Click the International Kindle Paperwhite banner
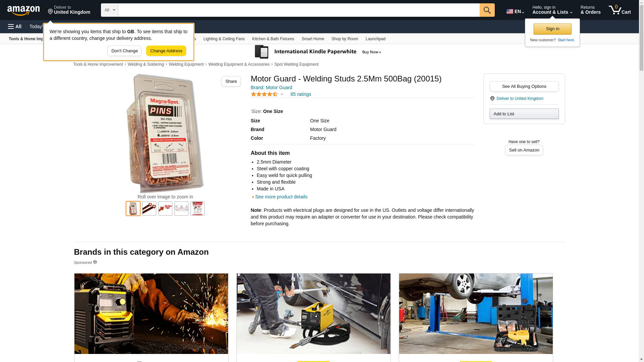 (318, 52)
